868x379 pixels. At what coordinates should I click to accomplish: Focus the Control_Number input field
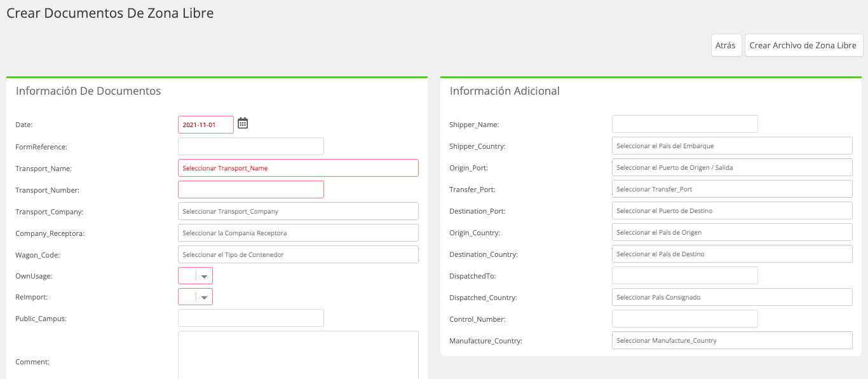685,319
